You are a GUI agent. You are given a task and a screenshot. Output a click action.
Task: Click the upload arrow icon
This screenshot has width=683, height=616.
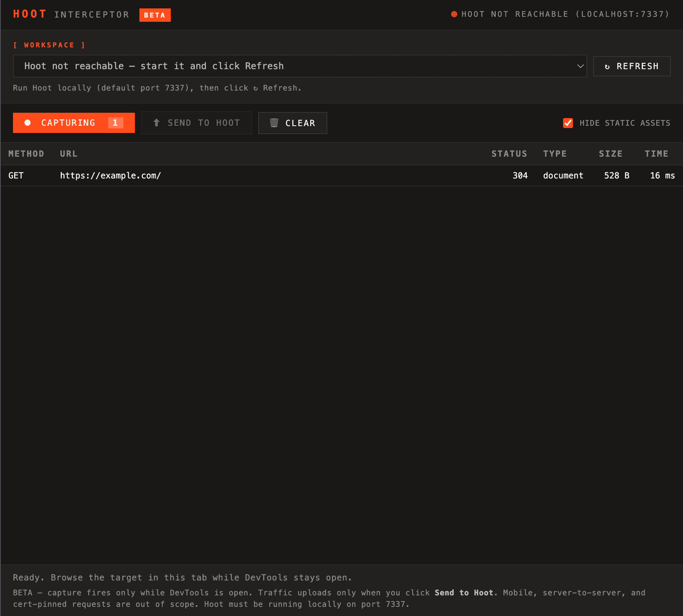(x=156, y=123)
